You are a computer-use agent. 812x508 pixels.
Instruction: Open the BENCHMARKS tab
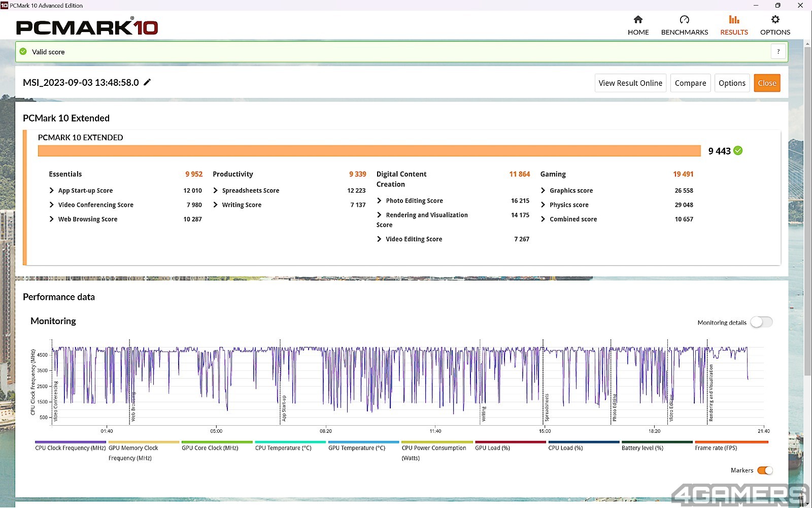point(684,25)
